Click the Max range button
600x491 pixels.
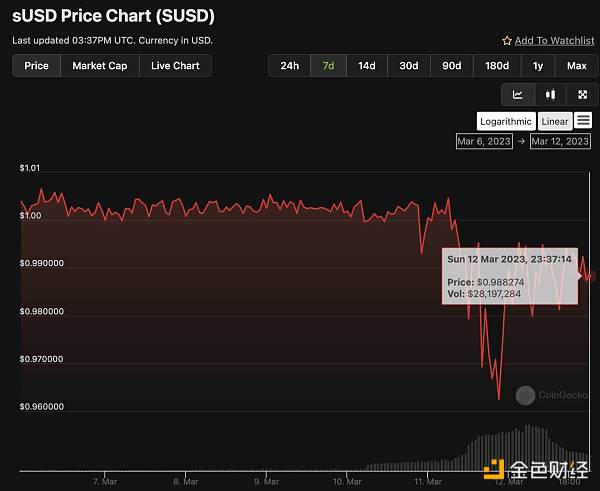pyautogui.click(x=576, y=66)
